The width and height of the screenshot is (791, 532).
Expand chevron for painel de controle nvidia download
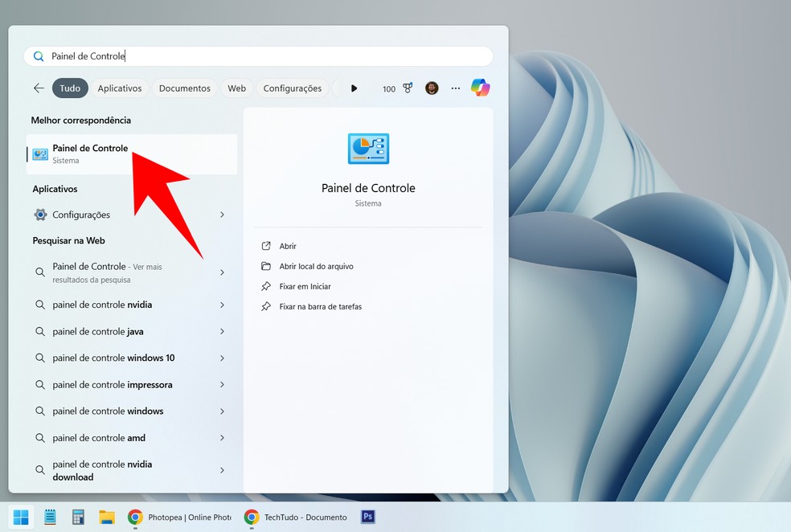(222, 470)
